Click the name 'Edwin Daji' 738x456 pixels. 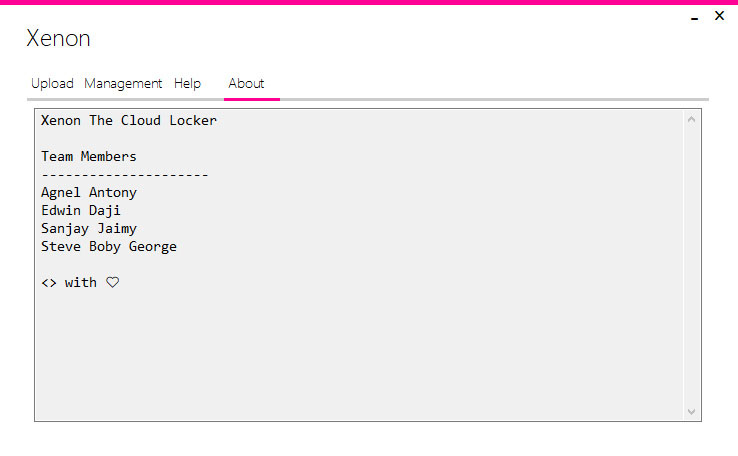[80, 210]
